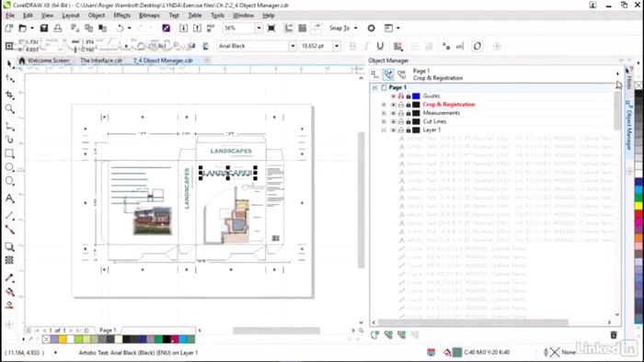Image resolution: width=644 pixels, height=362 pixels.
Task: Select the Parallel Dimension tool
Action: tap(9, 216)
